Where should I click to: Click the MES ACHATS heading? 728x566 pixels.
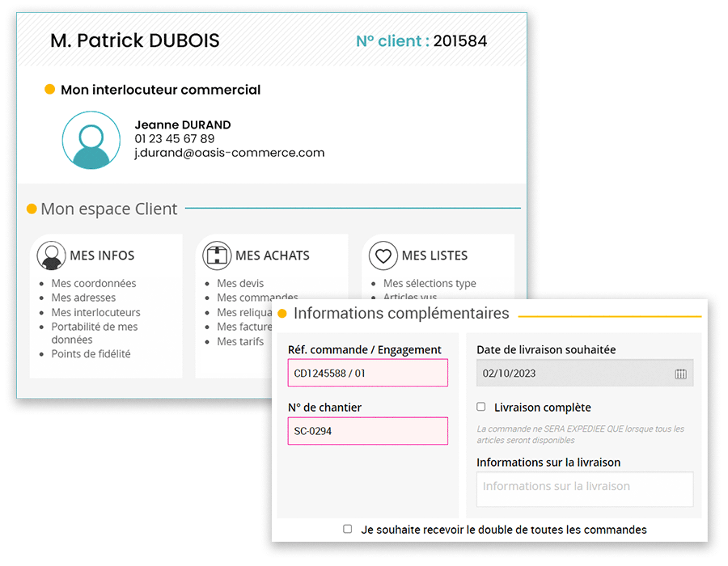(x=273, y=256)
